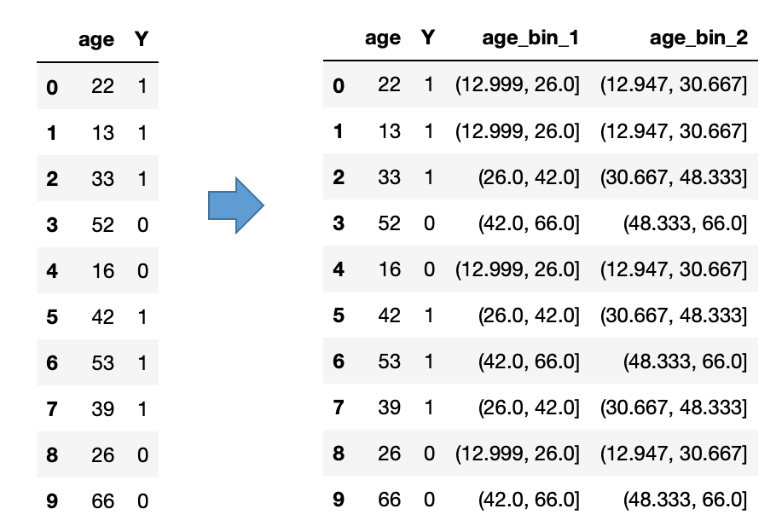The image size is (776, 532).
Task: Click age_bin_2 cell for row 7
Action: tap(674, 408)
